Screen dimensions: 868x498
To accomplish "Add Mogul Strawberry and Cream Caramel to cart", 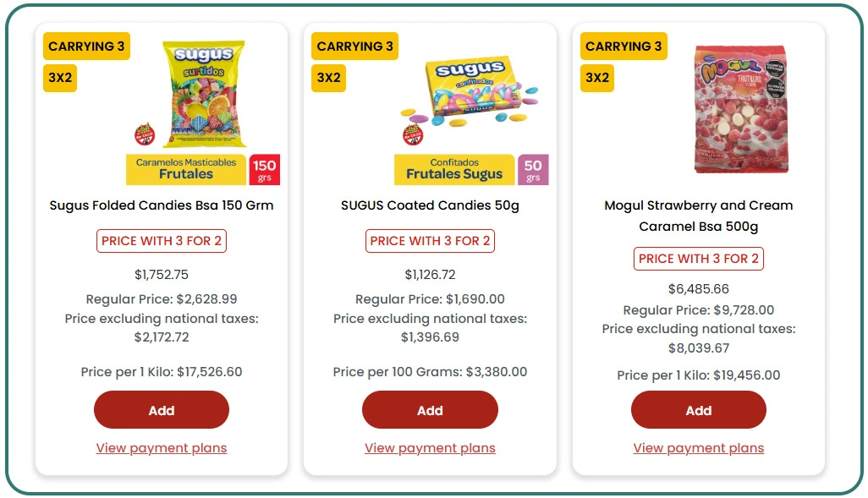I will (x=698, y=410).
